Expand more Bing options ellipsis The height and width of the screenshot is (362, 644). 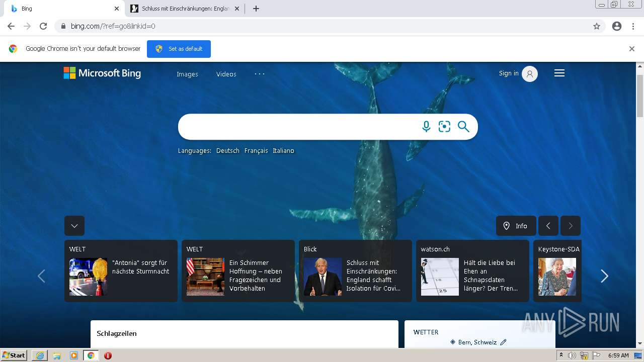260,74
